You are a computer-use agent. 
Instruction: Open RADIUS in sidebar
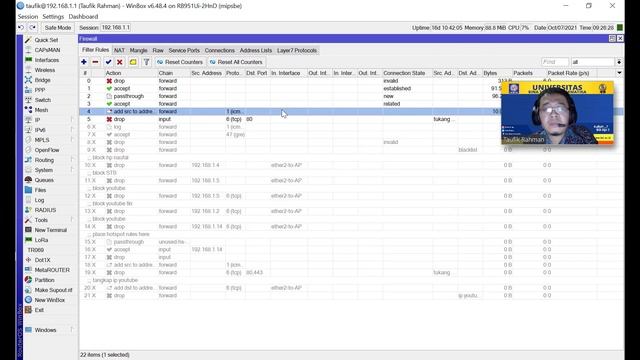click(x=45, y=210)
